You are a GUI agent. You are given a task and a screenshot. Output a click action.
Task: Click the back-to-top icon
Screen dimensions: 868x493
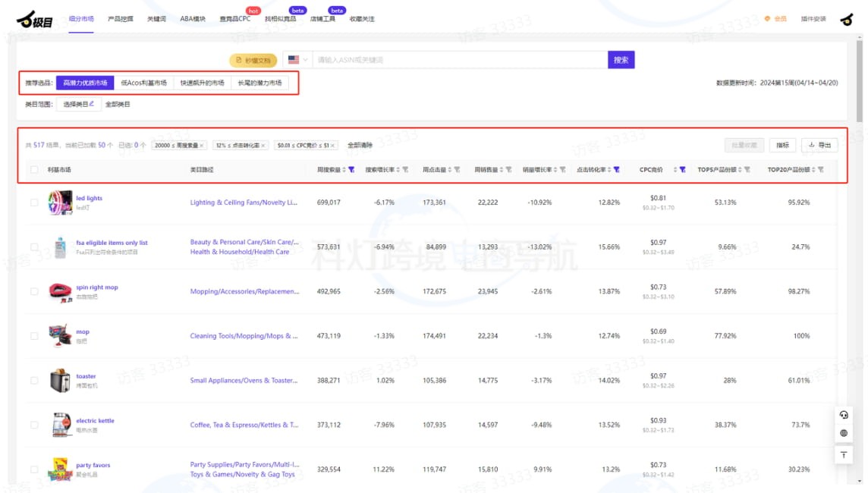click(x=844, y=454)
